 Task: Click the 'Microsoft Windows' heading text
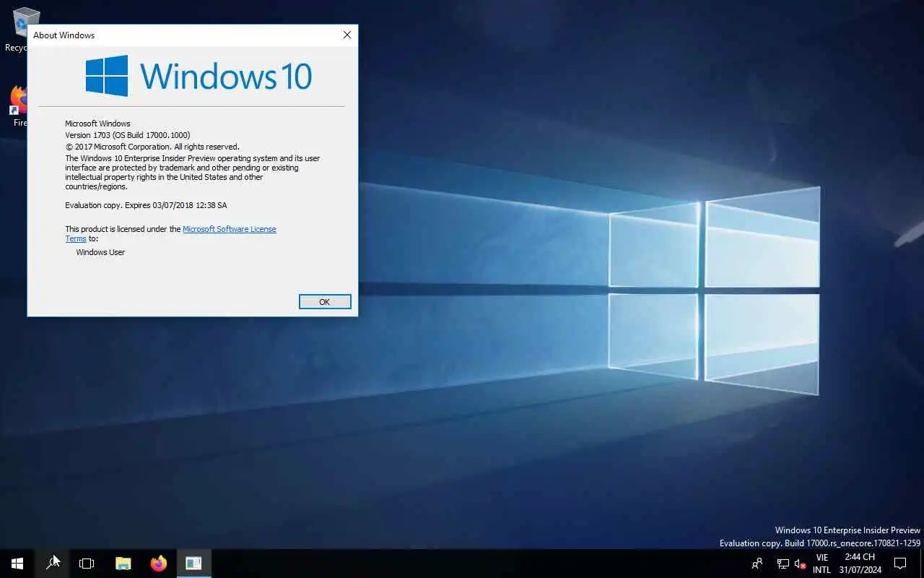point(97,124)
